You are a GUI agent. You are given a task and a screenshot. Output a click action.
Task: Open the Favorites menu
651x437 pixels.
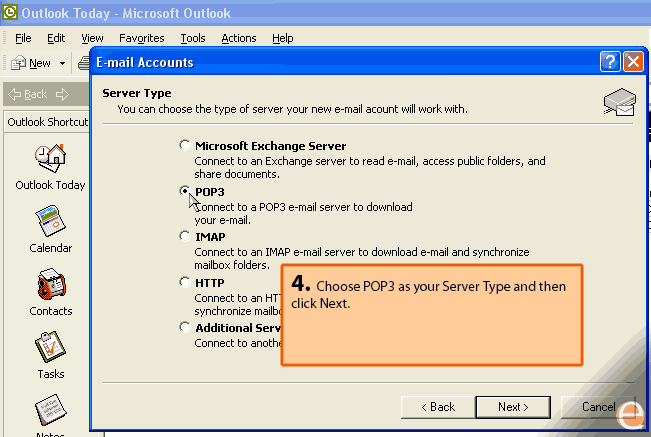[141, 38]
